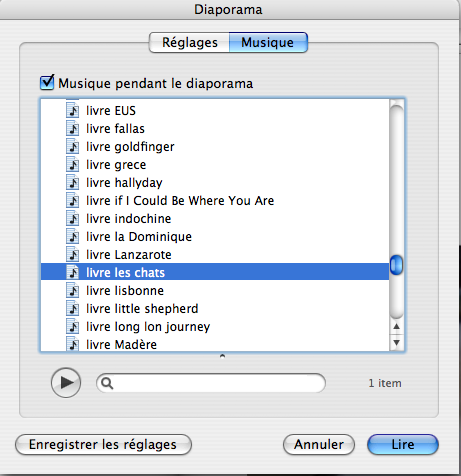Screen dimensions: 461x476
Task: Select the Musique tab
Action: pos(268,42)
